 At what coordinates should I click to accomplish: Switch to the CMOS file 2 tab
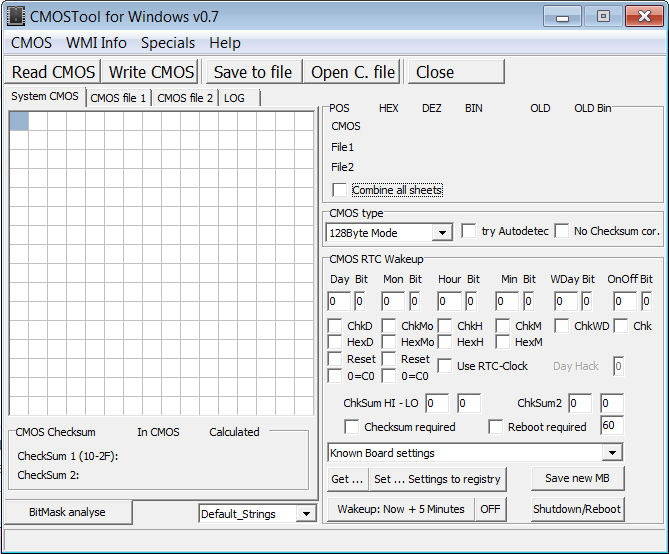pos(185,98)
